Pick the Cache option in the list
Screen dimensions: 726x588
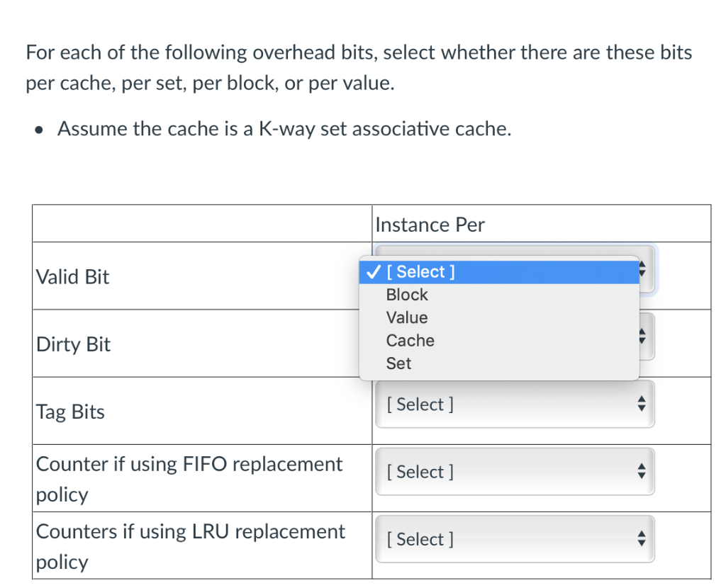point(410,341)
